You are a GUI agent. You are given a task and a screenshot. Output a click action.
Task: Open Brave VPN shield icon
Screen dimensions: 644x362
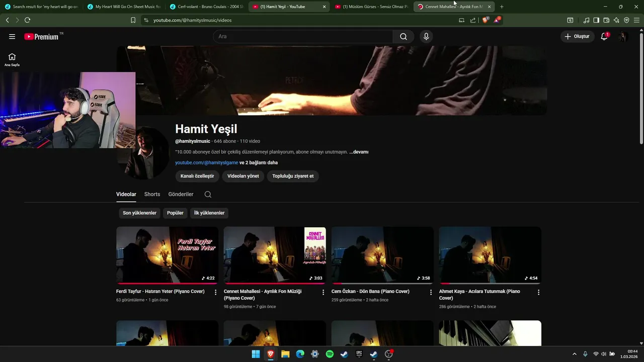pyautogui.click(x=626, y=20)
